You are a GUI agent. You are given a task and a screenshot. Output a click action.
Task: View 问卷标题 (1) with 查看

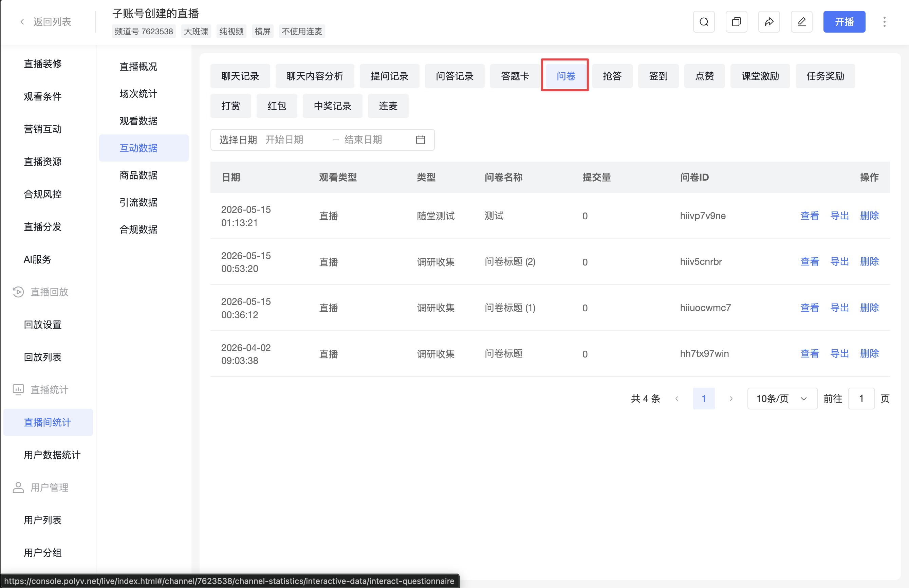click(809, 308)
